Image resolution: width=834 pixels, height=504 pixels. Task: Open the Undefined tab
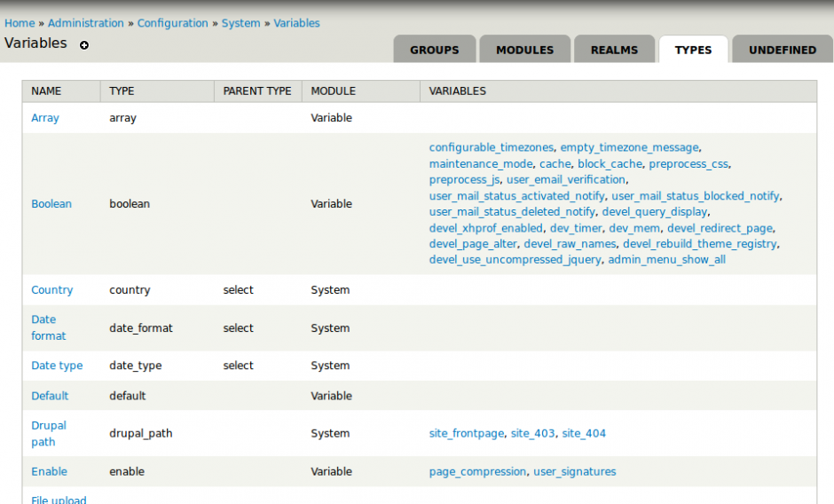pos(782,51)
